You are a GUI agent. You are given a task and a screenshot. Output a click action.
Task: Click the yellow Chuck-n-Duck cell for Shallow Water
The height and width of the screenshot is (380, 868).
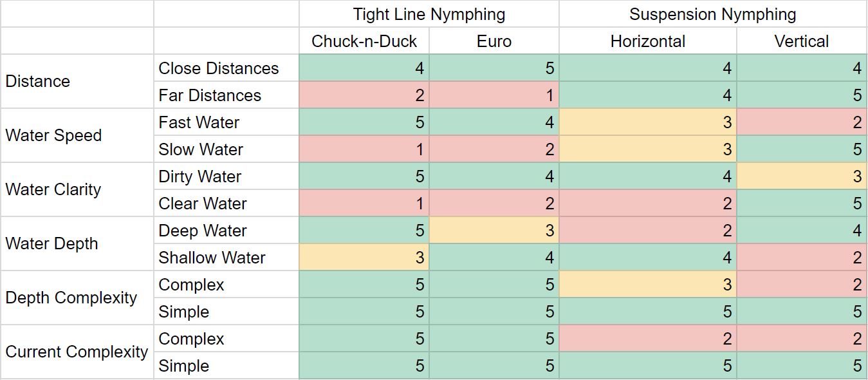(x=364, y=258)
